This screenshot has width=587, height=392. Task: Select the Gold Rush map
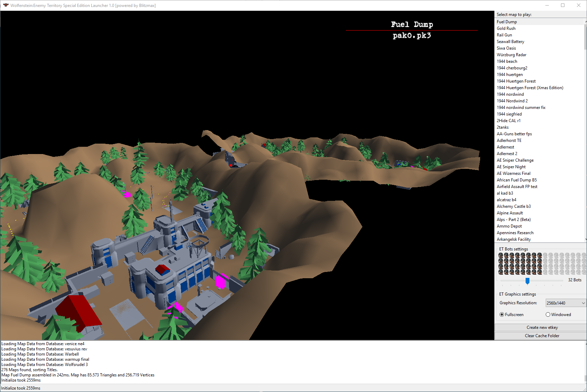point(506,28)
